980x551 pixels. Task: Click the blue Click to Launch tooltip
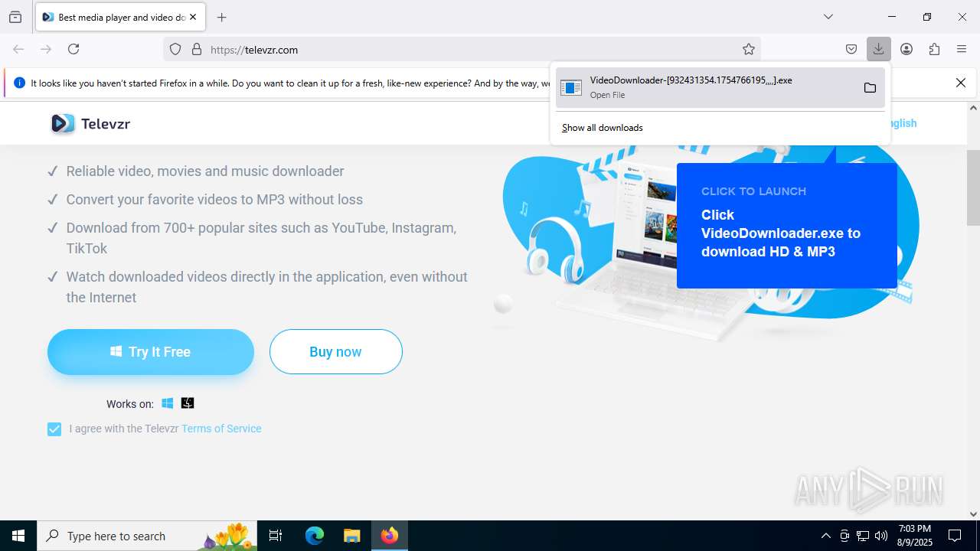tap(787, 226)
